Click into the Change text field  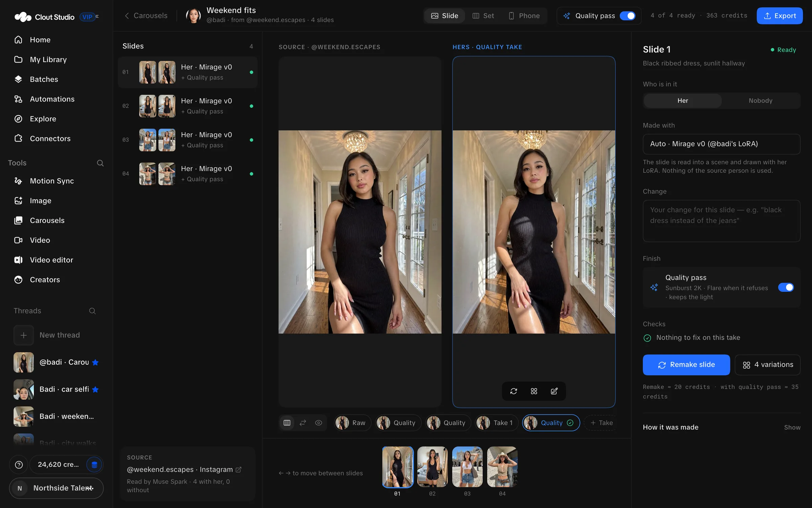click(721, 221)
